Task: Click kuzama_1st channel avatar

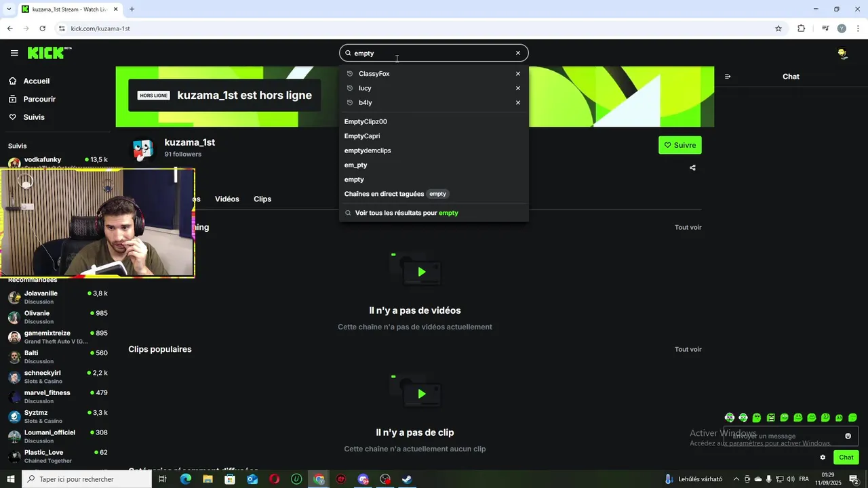Action: point(142,149)
